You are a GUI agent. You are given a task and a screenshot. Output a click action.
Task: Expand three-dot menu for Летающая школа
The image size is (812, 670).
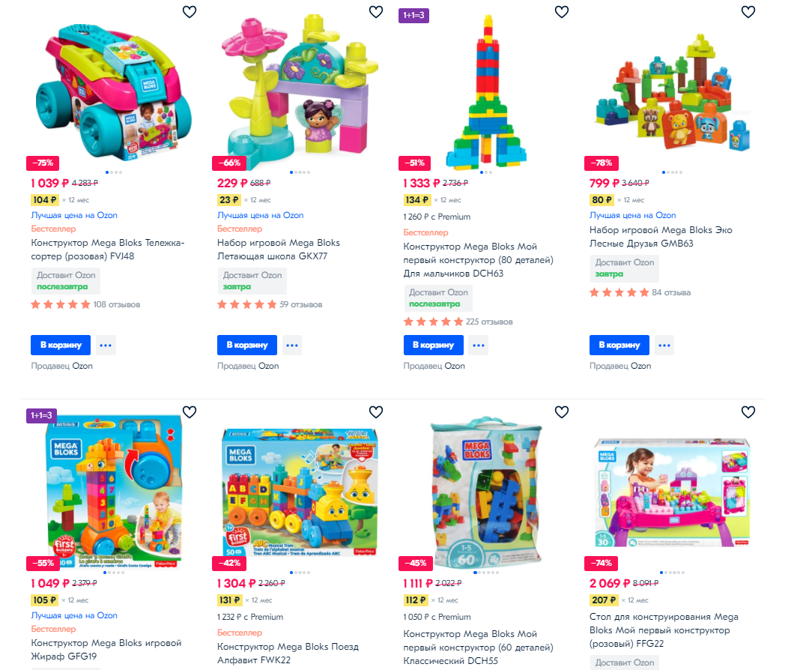coord(292,345)
